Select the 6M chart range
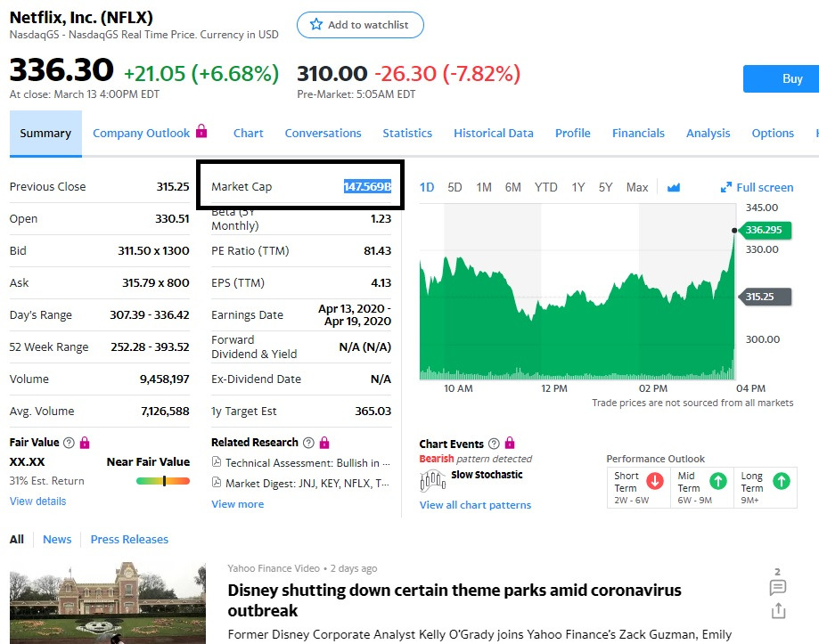The image size is (819, 644). (x=513, y=187)
